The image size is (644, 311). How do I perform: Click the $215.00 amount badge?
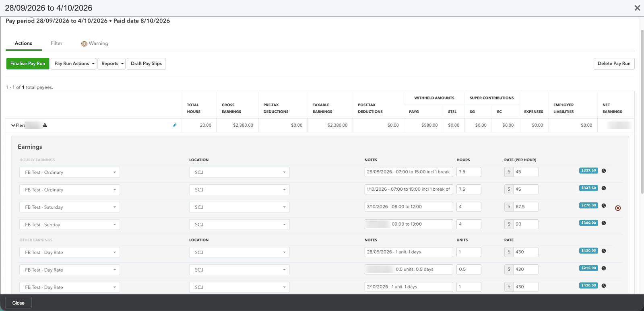(x=588, y=268)
